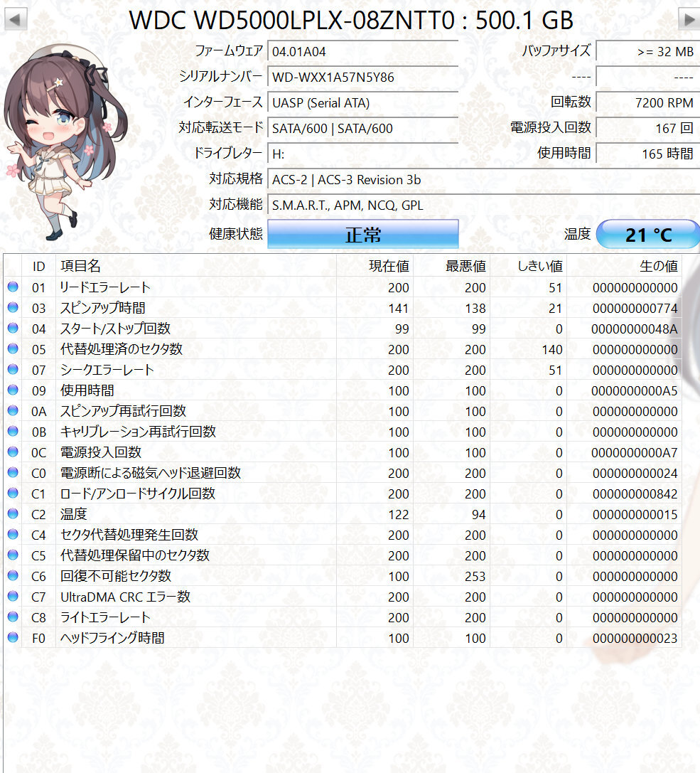Click the status icon for ID C1 row

coord(13,494)
